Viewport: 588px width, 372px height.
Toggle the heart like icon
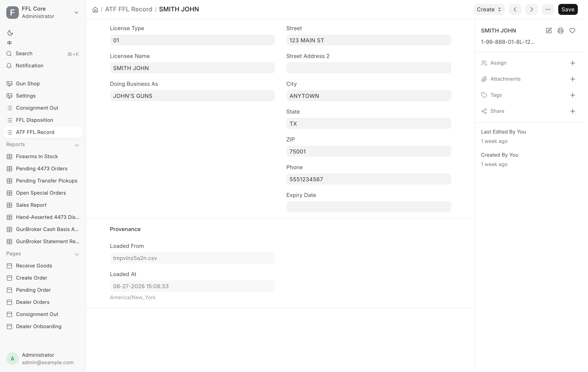click(572, 31)
